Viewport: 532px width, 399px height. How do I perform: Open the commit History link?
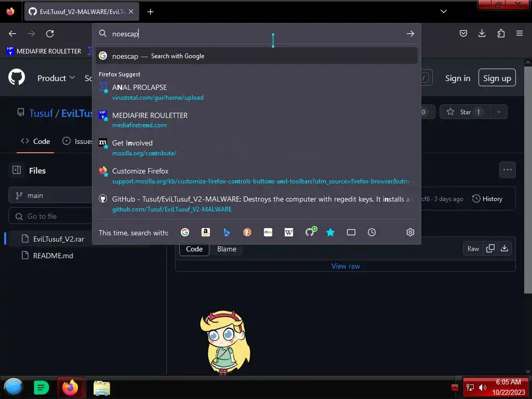click(487, 199)
